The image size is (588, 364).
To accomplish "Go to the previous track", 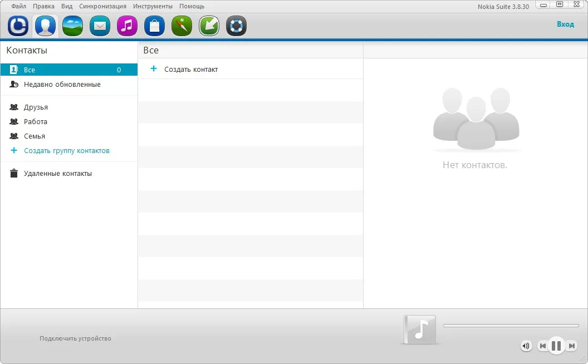I will click(543, 346).
